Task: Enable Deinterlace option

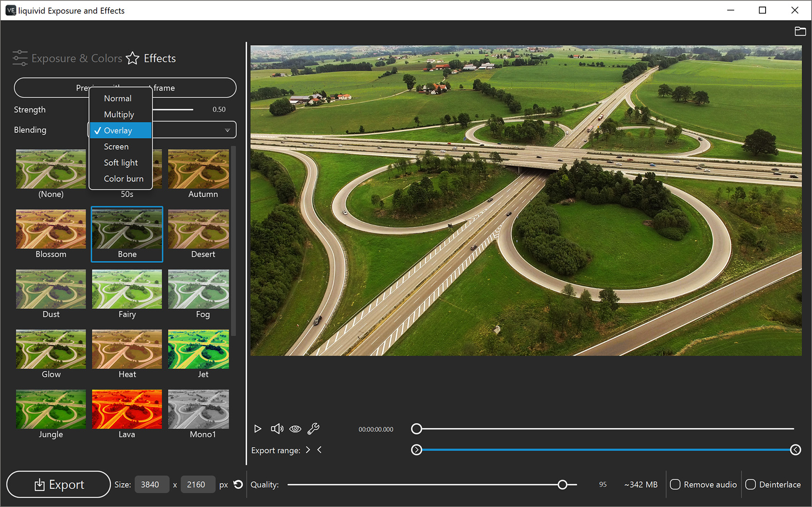Action: 751,484
